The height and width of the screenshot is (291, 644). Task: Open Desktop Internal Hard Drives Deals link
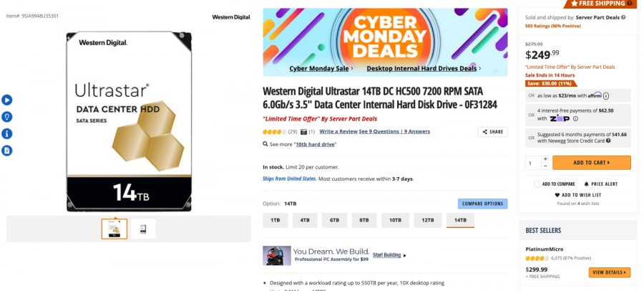[x=421, y=69]
